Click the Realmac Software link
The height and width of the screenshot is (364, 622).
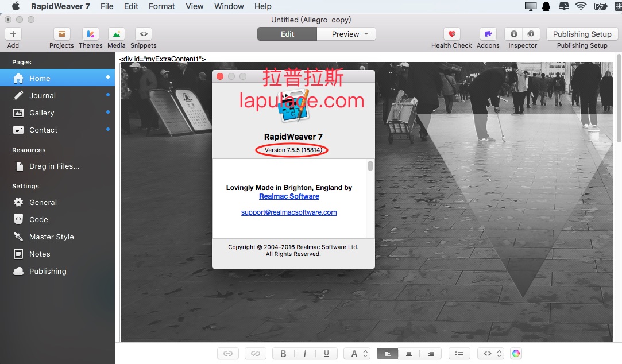point(289,196)
